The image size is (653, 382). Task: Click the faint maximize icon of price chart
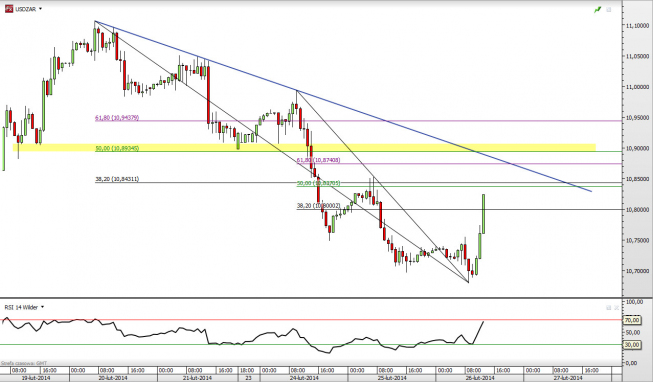(x=609, y=10)
